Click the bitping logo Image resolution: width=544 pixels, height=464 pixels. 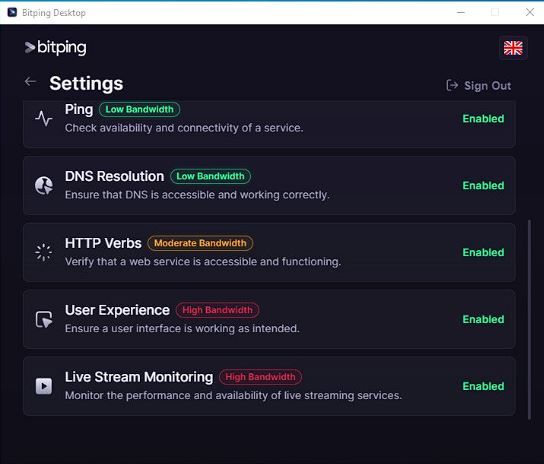[56, 48]
